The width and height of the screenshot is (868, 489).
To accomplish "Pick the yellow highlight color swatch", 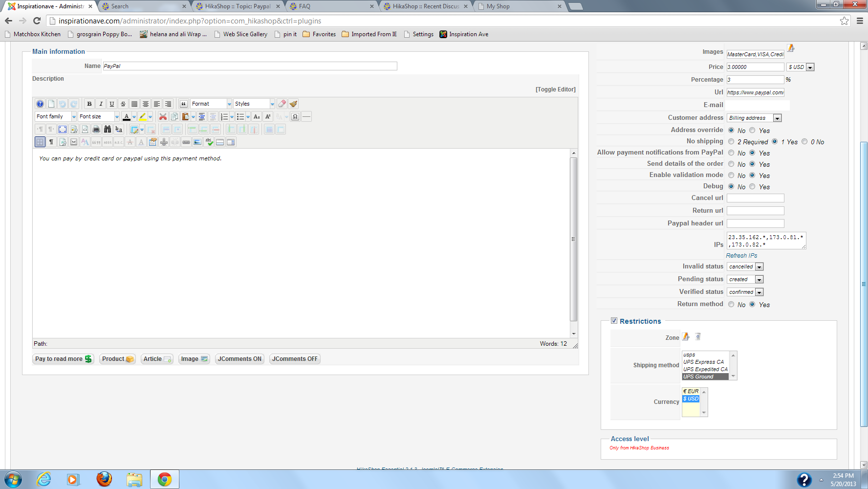I will pos(142,116).
